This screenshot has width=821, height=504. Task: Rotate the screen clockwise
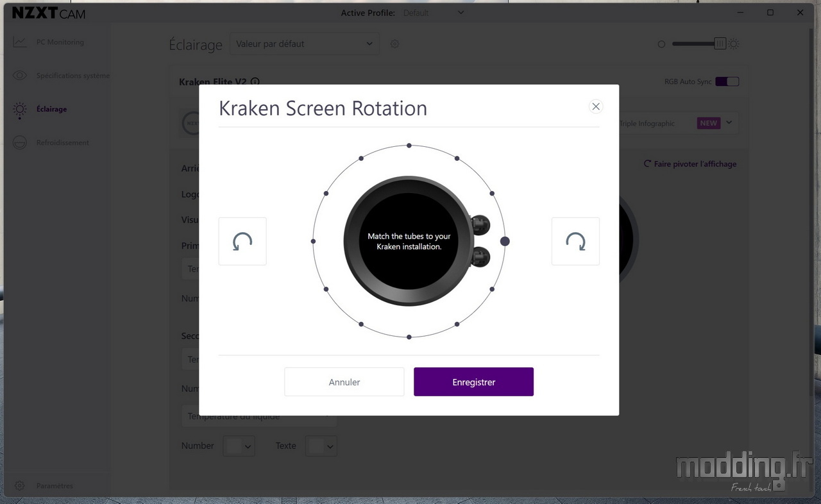point(575,241)
